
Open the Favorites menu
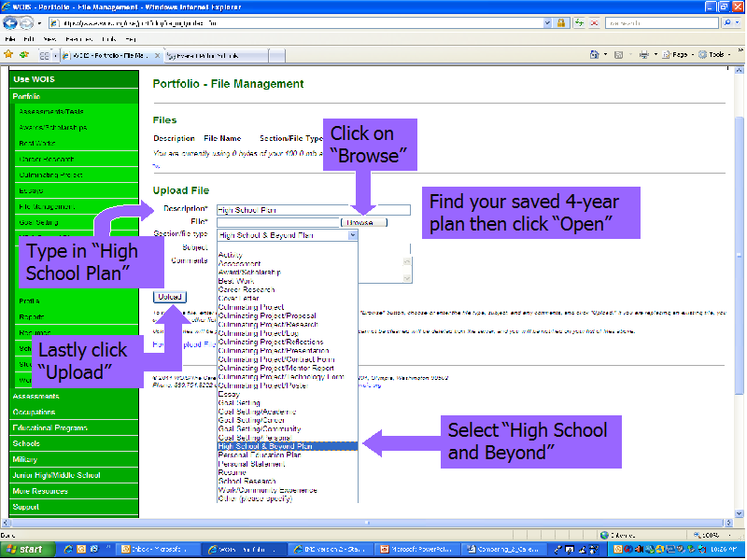tap(78, 39)
